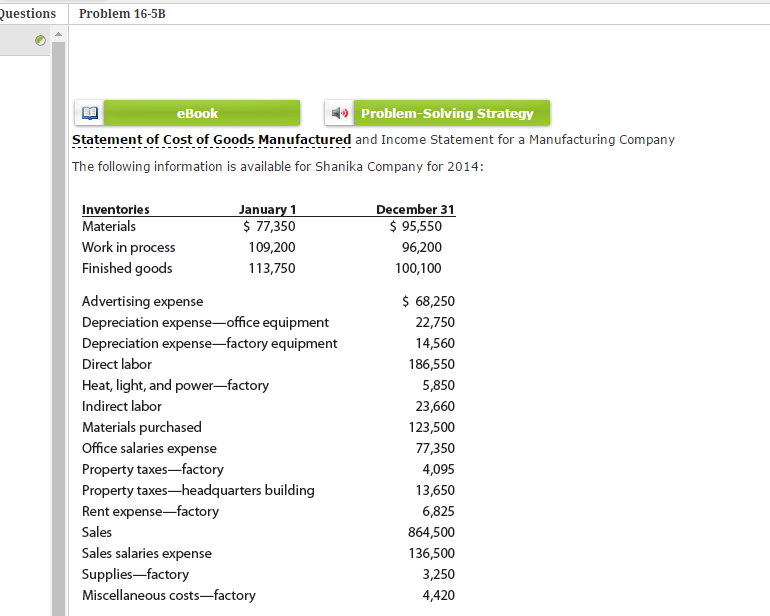
Task: Click the Finished goods label
Action: click(x=127, y=268)
